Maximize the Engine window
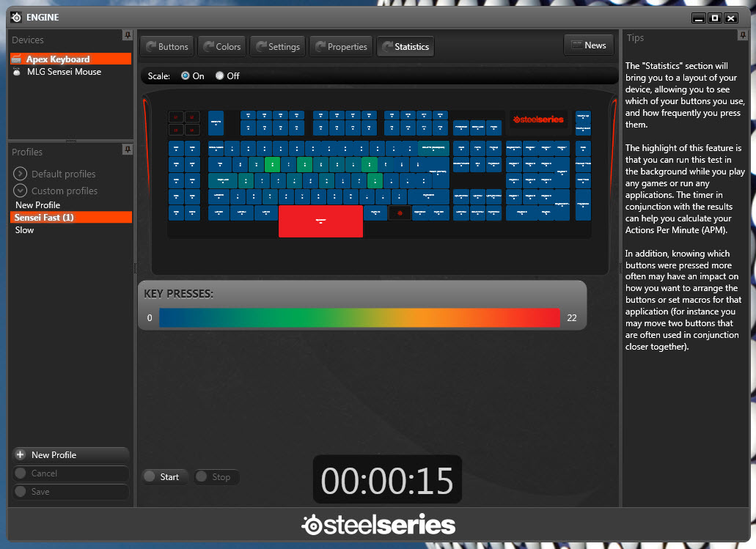Viewport: 756px width, 549px height. [x=715, y=18]
